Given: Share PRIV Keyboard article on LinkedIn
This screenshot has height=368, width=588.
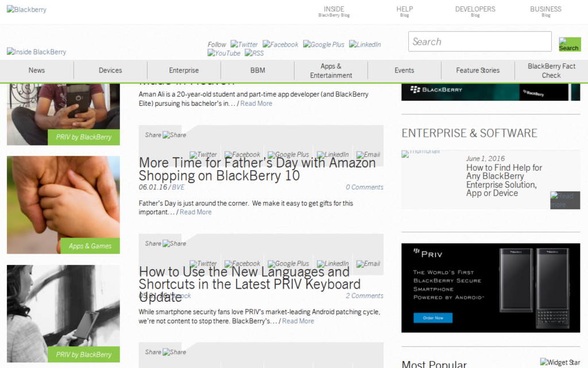Looking at the screenshot, I should [332, 263].
